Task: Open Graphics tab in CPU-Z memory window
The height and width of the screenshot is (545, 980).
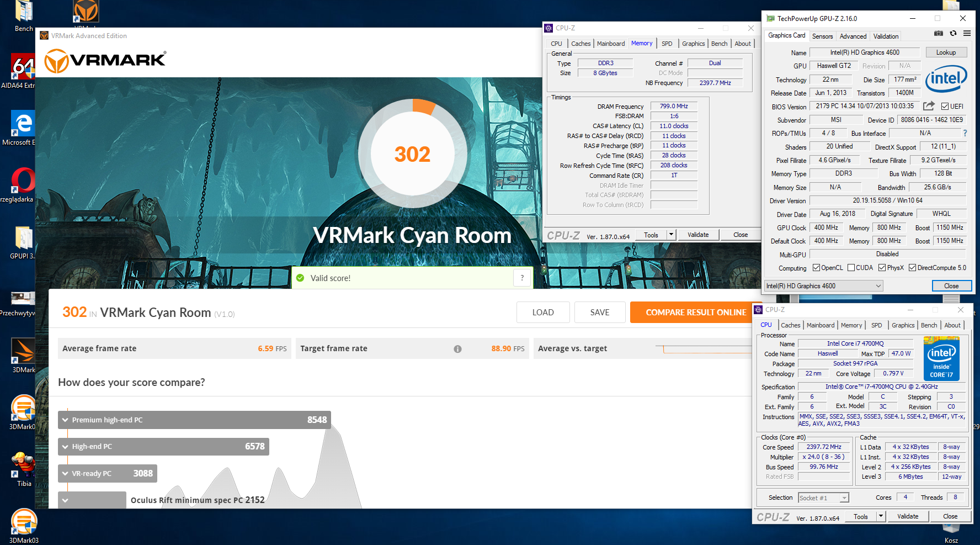Action: (x=693, y=44)
